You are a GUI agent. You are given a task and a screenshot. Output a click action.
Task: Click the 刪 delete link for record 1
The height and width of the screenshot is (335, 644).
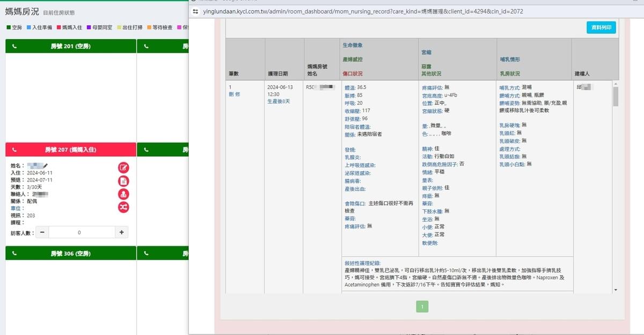(x=231, y=94)
